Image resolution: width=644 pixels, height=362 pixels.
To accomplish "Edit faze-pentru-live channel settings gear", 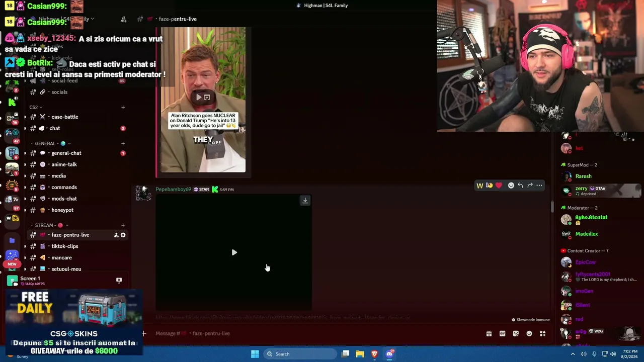I will point(123,235).
